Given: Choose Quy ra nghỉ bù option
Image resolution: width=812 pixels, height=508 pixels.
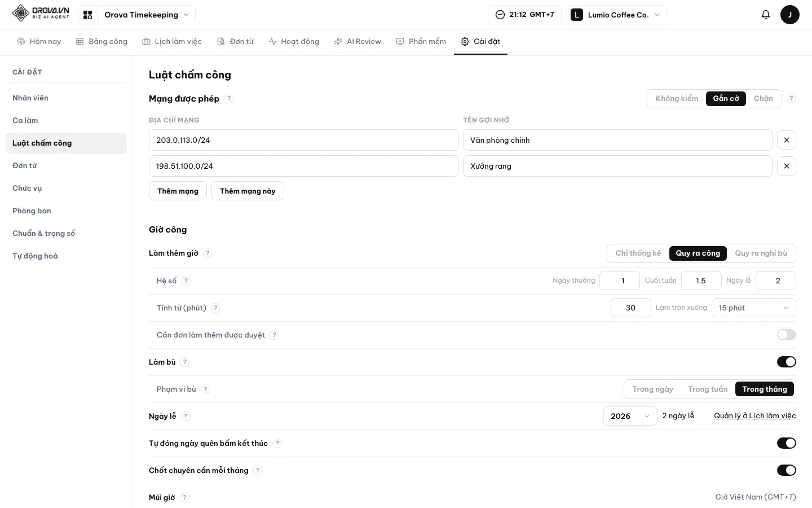Looking at the screenshot, I should 761,253.
